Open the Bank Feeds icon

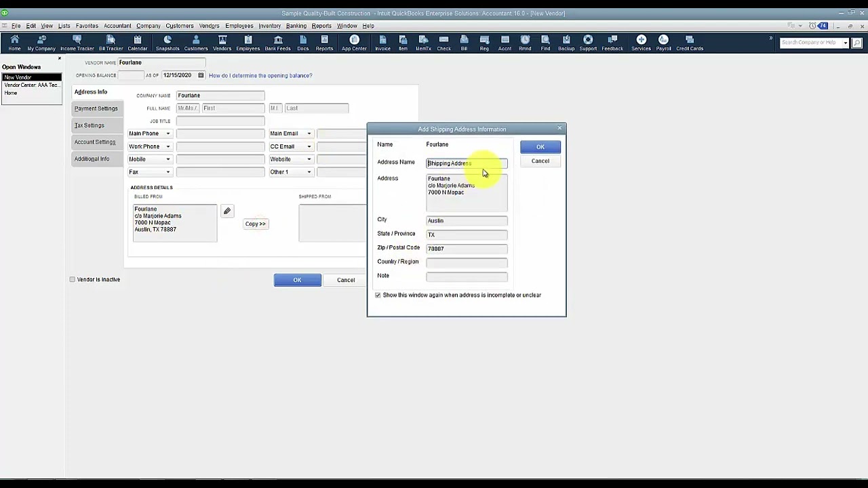coord(278,43)
